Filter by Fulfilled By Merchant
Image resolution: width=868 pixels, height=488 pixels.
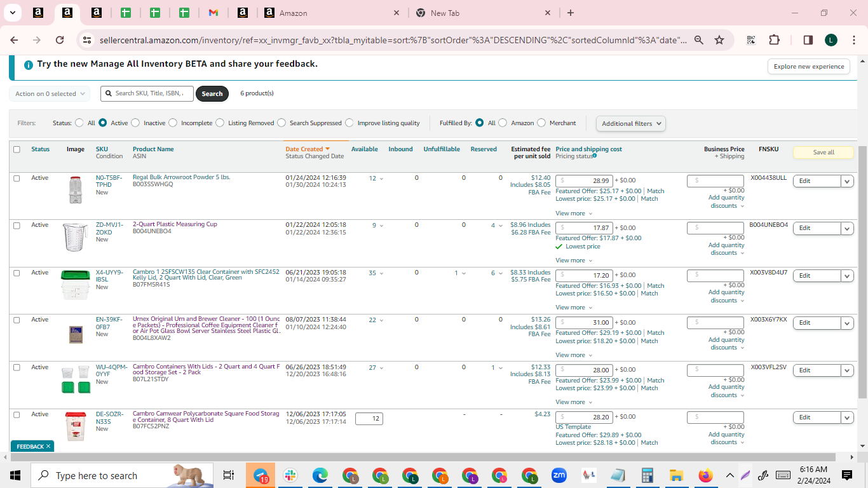pos(541,123)
